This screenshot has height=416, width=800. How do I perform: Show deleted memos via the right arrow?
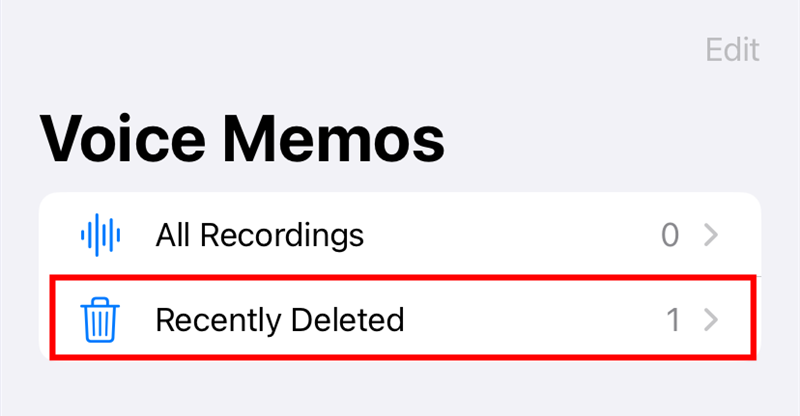click(x=711, y=320)
